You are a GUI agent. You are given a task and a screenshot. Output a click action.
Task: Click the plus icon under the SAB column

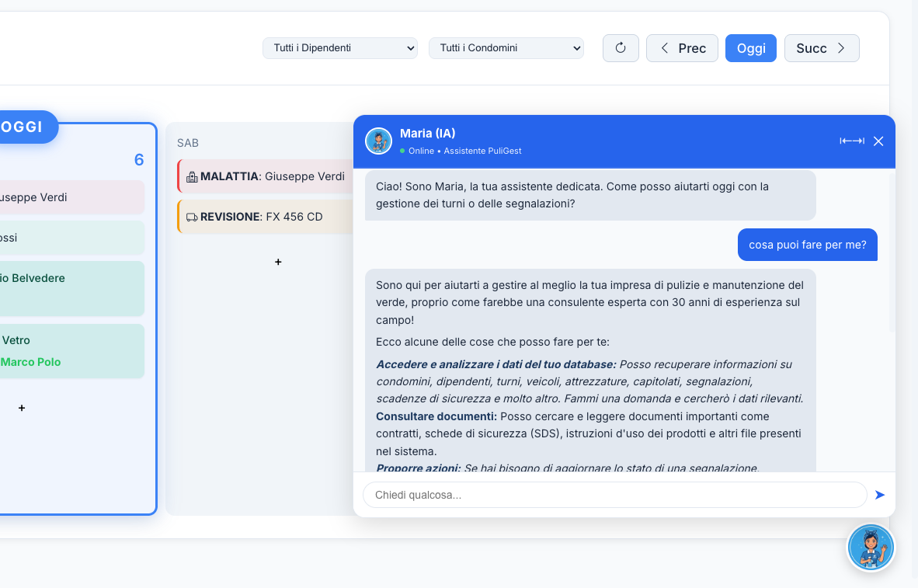[x=278, y=262]
